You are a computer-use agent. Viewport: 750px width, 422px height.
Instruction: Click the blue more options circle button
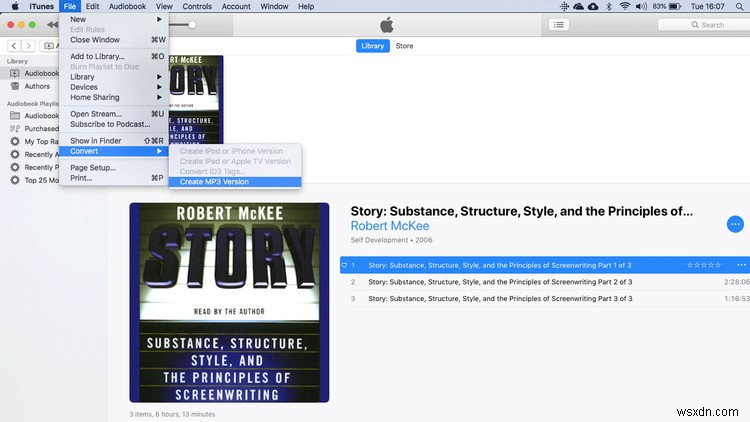coord(735,223)
